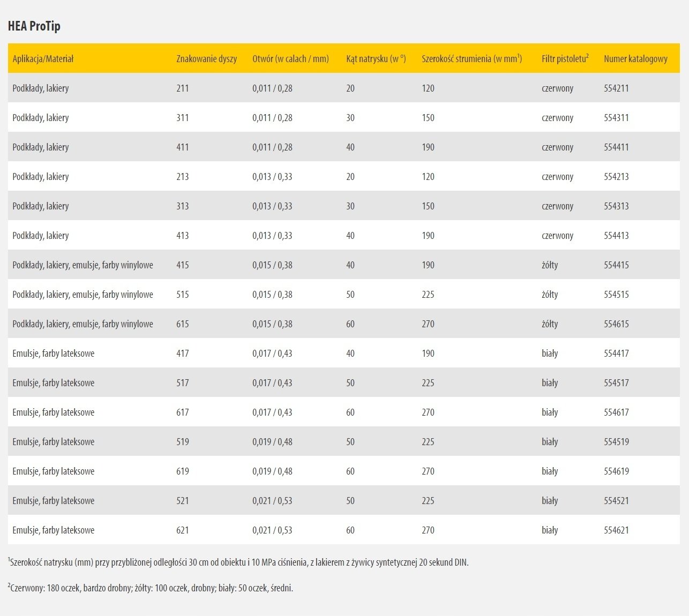
Task: Click nozzle marking 519
Action: pos(183,442)
